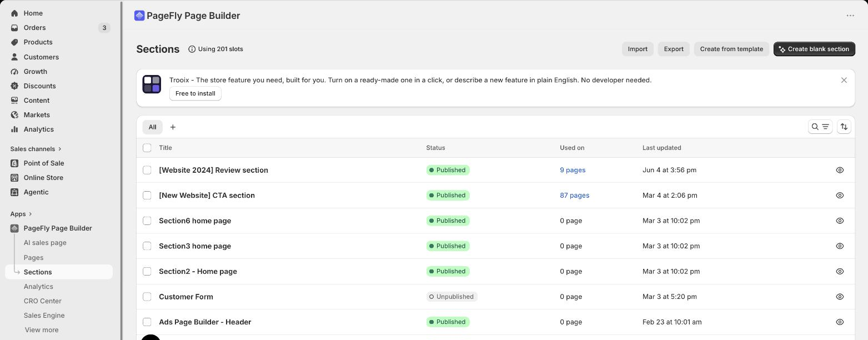This screenshot has height=340, width=868.
Task: Preview [Website 2024] Review section via eye icon
Action: click(840, 170)
